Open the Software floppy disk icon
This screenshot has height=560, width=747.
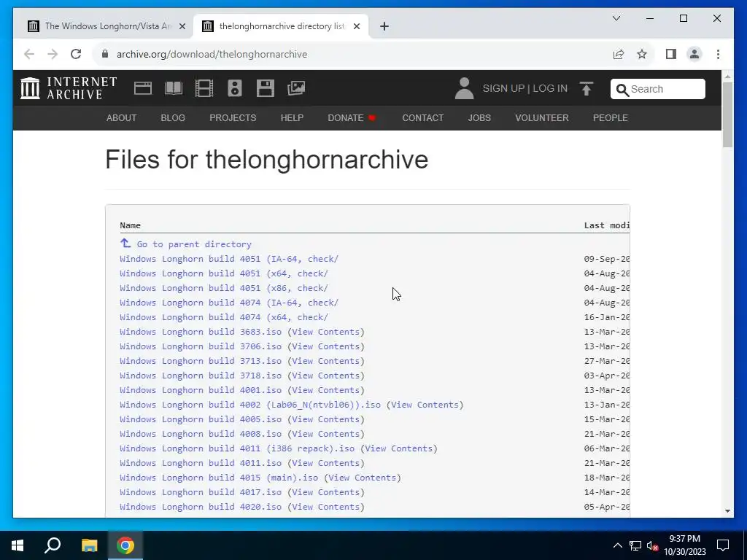tap(266, 88)
